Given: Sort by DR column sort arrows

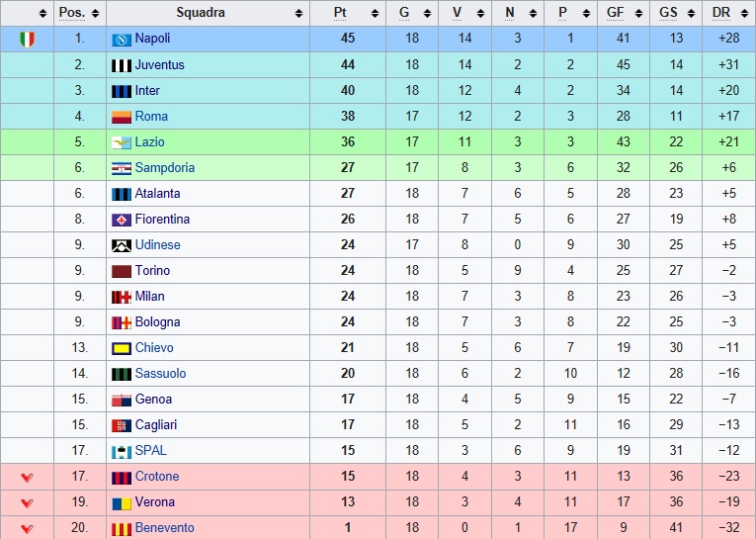Looking at the screenshot, I should pyautogui.click(x=744, y=14).
